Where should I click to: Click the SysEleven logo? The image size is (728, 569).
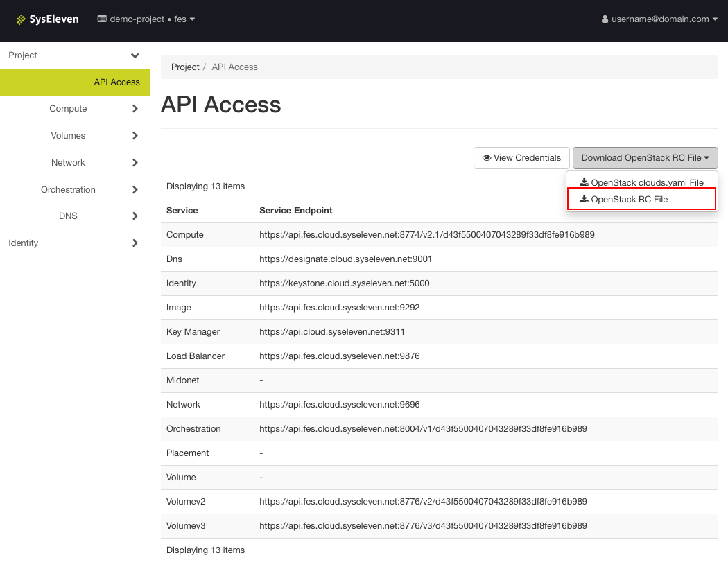[47, 19]
